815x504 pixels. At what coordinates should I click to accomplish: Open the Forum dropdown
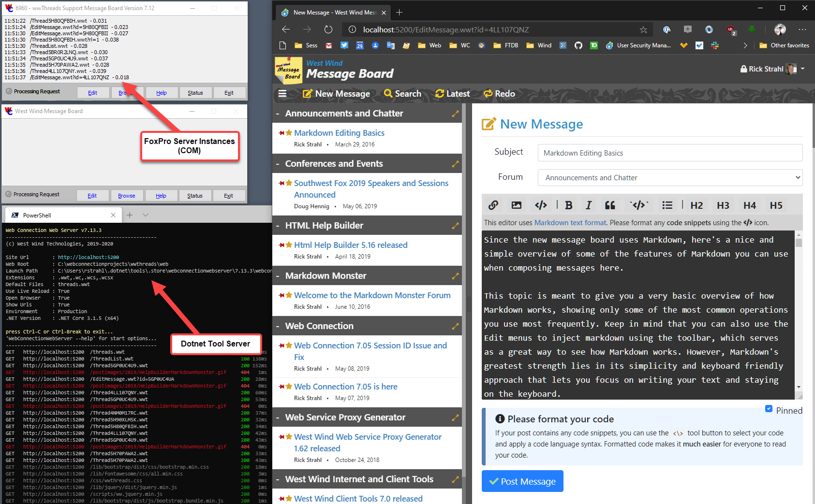point(670,178)
